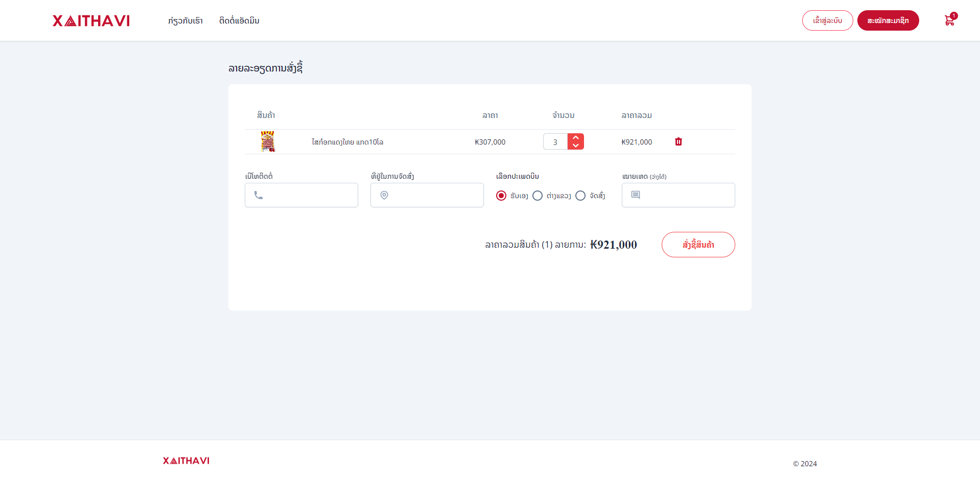Click the product name in the order row
The width and height of the screenshot is (980, 480).
pos(347,142)
